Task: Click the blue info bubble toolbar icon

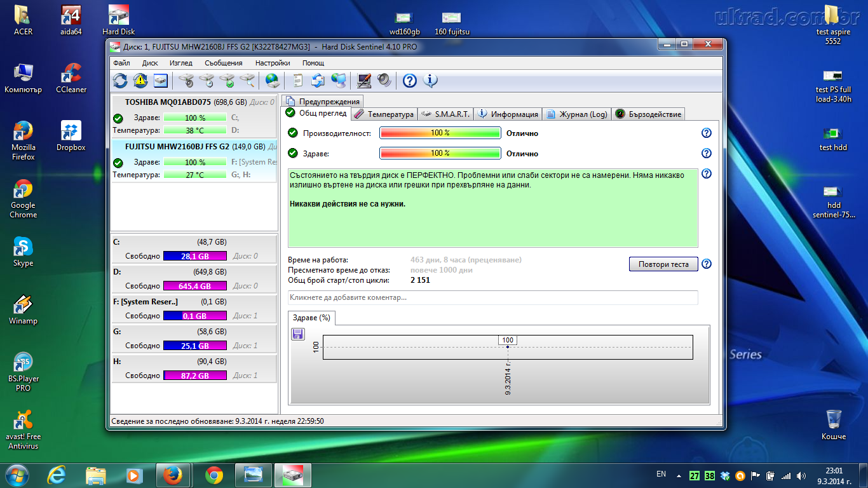Action: (430, 80)
